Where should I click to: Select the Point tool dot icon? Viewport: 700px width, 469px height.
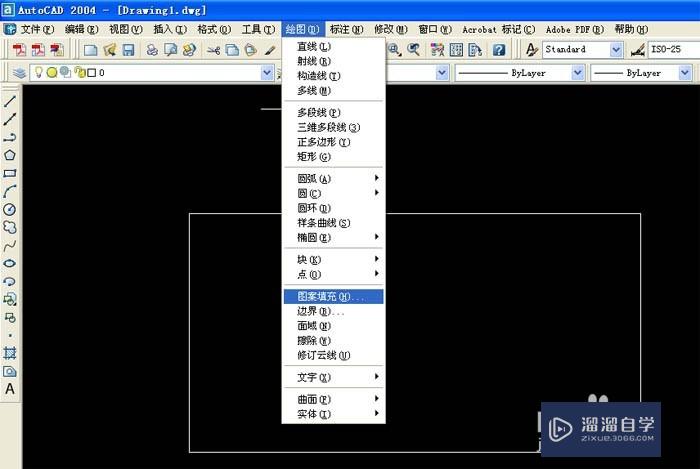point(10,336)
